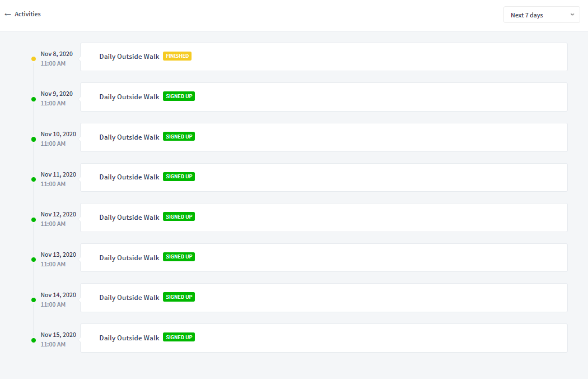Viewport: 588px width, 379px height.
Task: Click the back arrow icon next to Activities
Action: pos(7,14)
